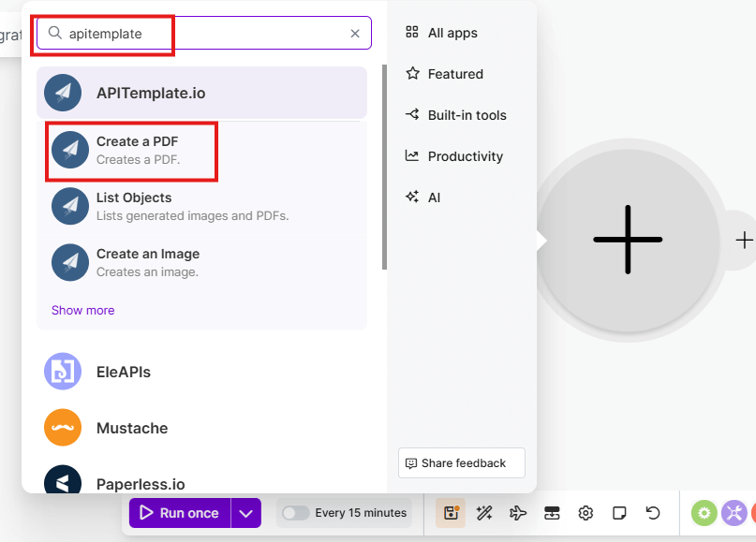Click the airplane flow icon in the toolbar
The image size is (756, 542).
(518, 513)
